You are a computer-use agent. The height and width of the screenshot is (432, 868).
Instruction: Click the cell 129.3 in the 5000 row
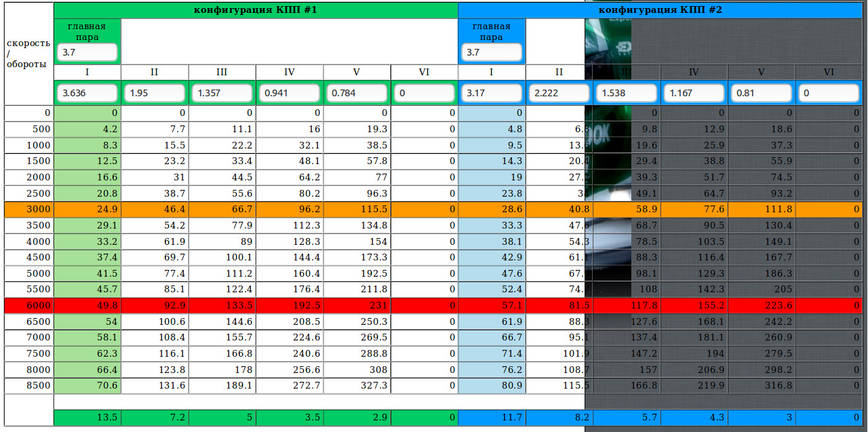(694, 273)
